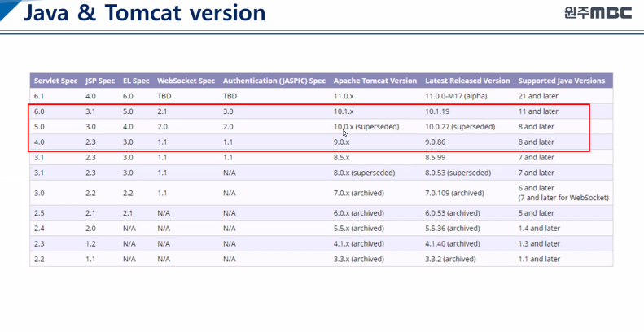Click the '3.3.2 (archived)' release cell
Viewport: 644px width, 332px height.
point(450,259)
